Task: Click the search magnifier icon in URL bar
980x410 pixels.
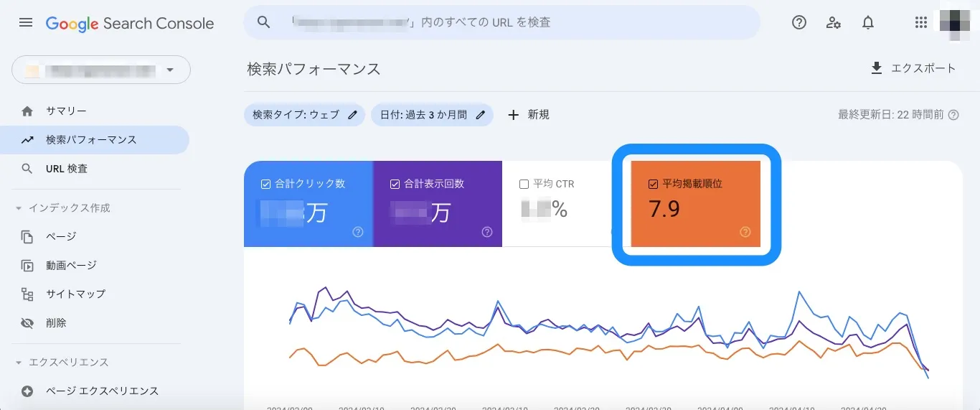Action: [x=264, y=22]
